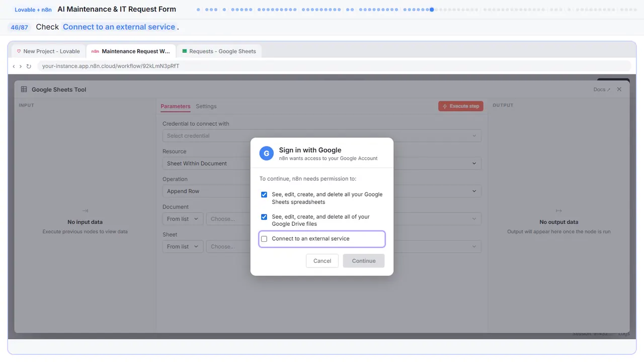Click current step dot in progress bar
This screenshot has width=644, height=362.
432,10
